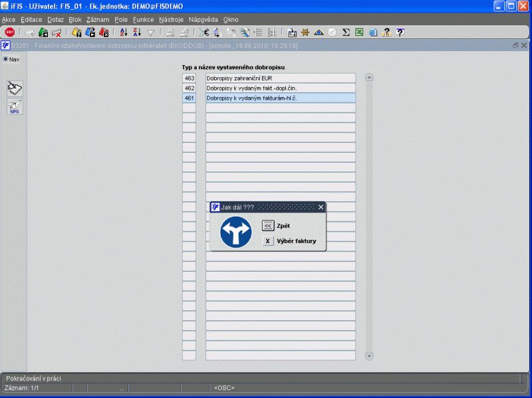Open the Blok menu
Screen dimensions: 532x398
75,20
